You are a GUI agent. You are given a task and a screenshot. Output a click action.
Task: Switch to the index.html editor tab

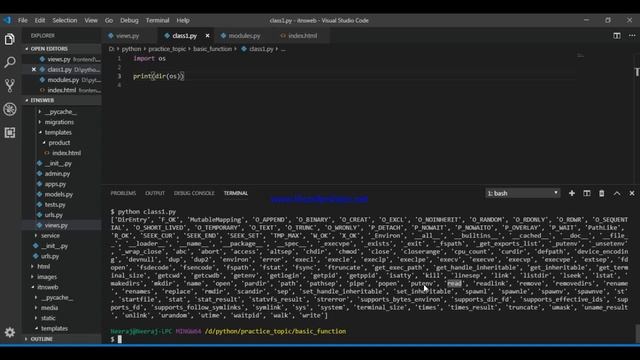click(302, 36)
